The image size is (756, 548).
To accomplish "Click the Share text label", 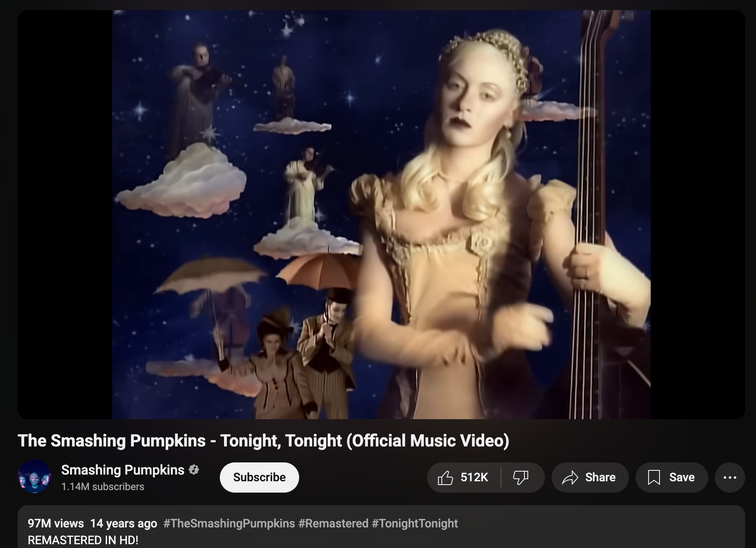I will pyautogui.click(x=600, y=478).
